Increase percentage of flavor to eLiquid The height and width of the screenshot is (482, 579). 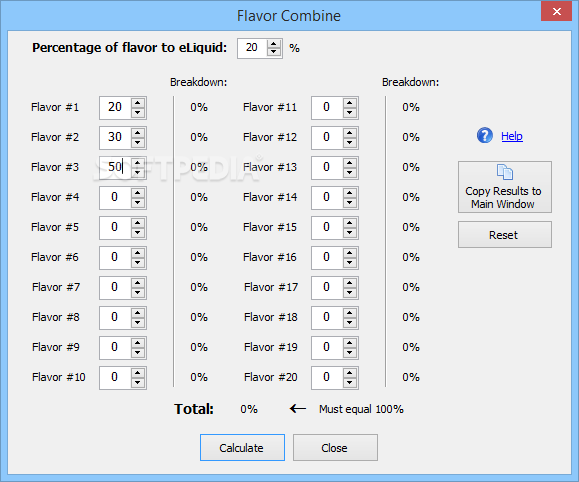(x=274, y=44)
